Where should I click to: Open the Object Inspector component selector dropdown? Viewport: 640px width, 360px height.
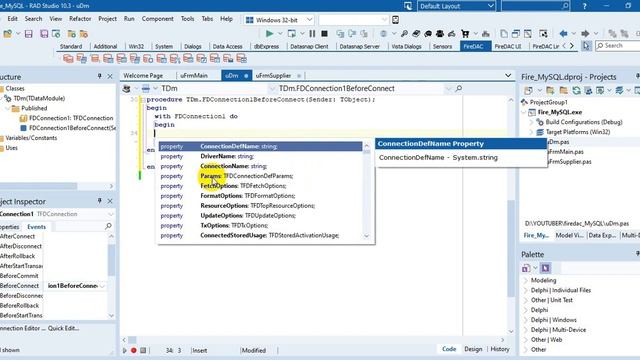coord(111,214)
